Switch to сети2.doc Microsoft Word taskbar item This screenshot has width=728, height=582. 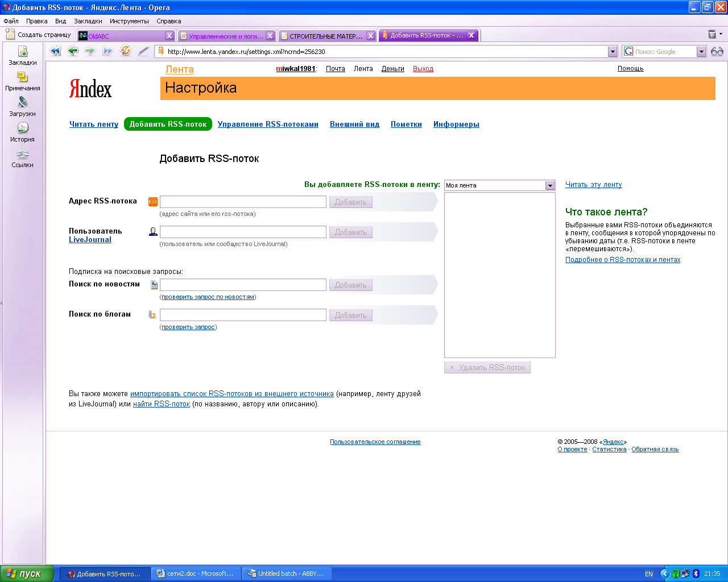[x=196, y=573]
